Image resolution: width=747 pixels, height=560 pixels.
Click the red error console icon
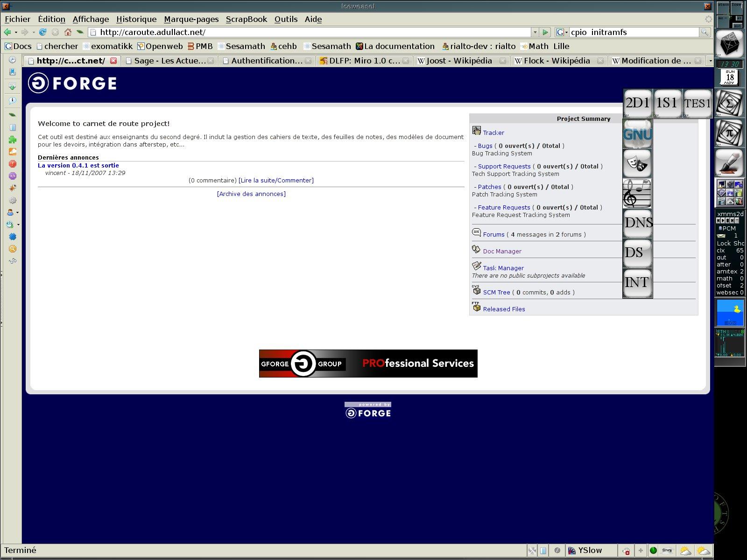tap(13, 164)
